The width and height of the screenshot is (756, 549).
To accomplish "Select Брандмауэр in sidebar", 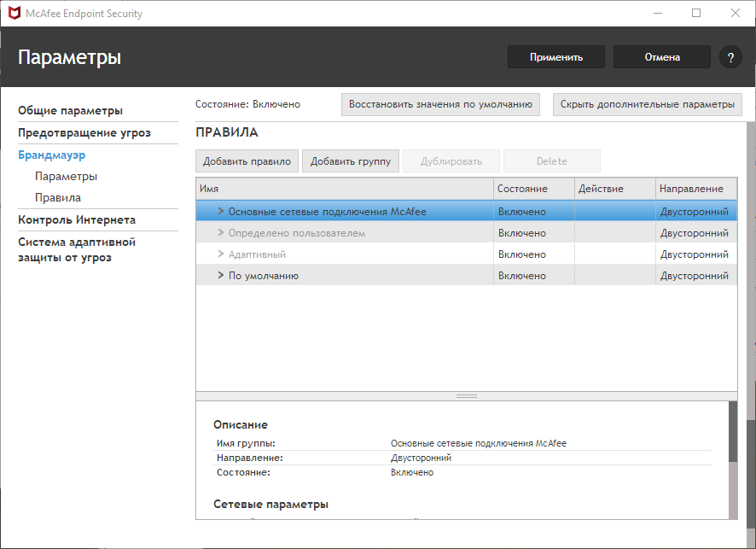I will 51,155.
